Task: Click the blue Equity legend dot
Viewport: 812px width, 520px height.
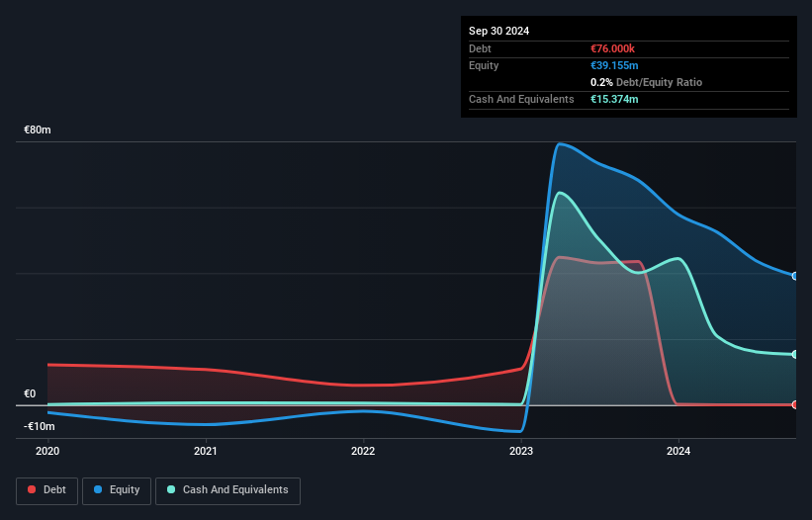Action: point(98,489)
